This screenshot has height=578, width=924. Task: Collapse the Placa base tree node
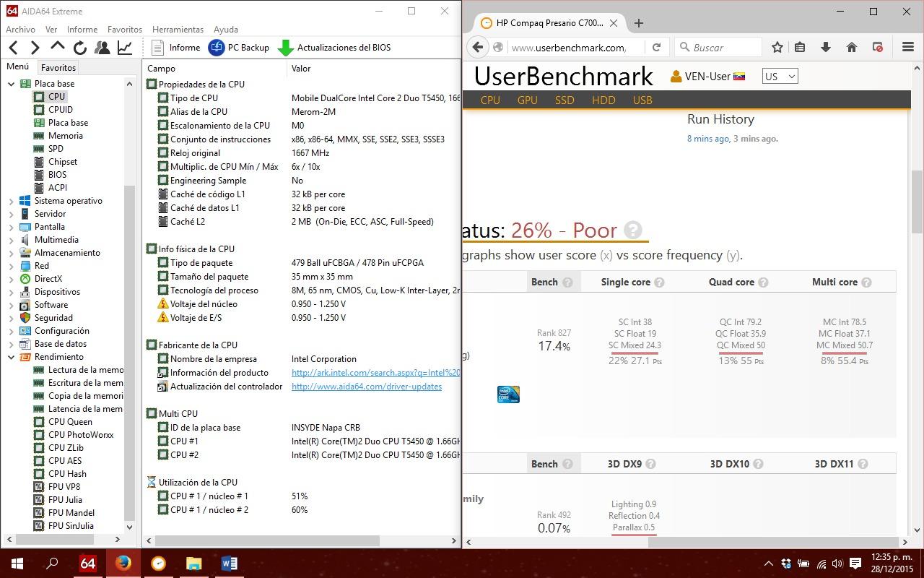11,84
